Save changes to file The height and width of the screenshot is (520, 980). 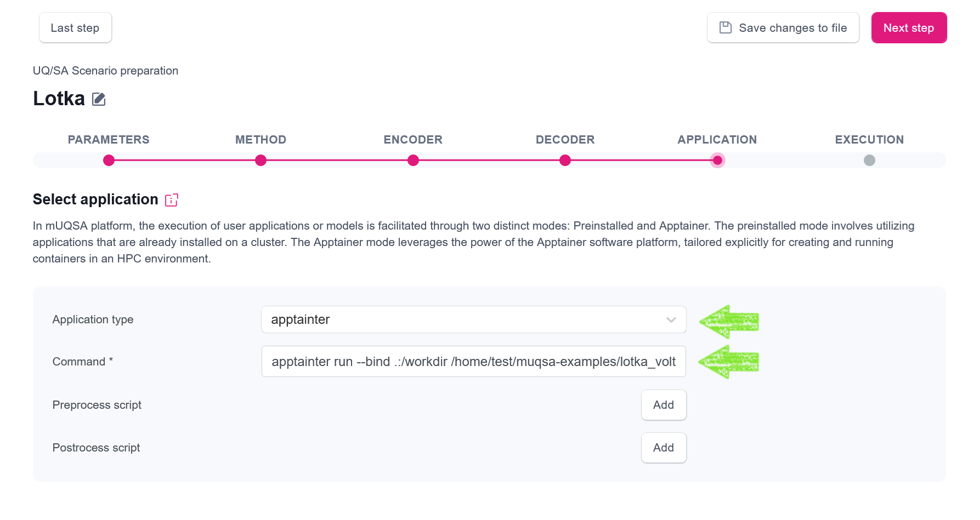coord(783,28)
